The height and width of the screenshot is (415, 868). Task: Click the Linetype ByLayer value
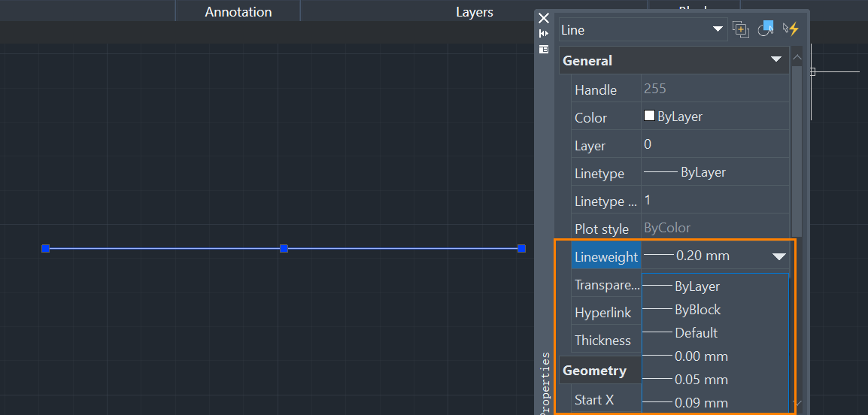click(x=715, y=172)
